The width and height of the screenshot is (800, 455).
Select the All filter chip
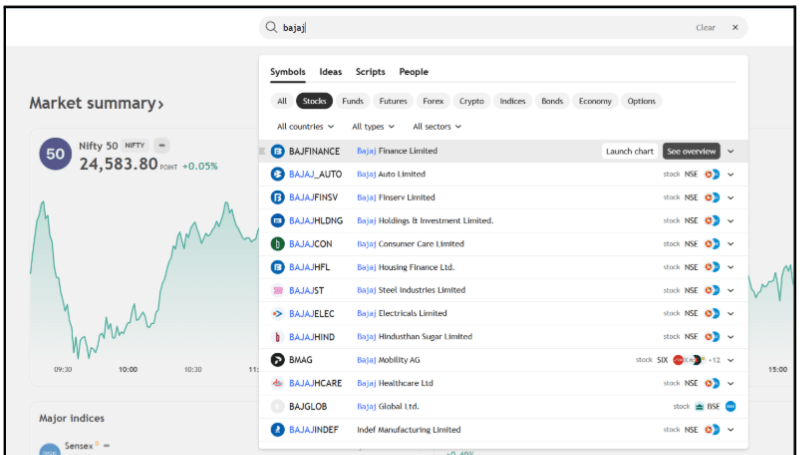point(282,101)
